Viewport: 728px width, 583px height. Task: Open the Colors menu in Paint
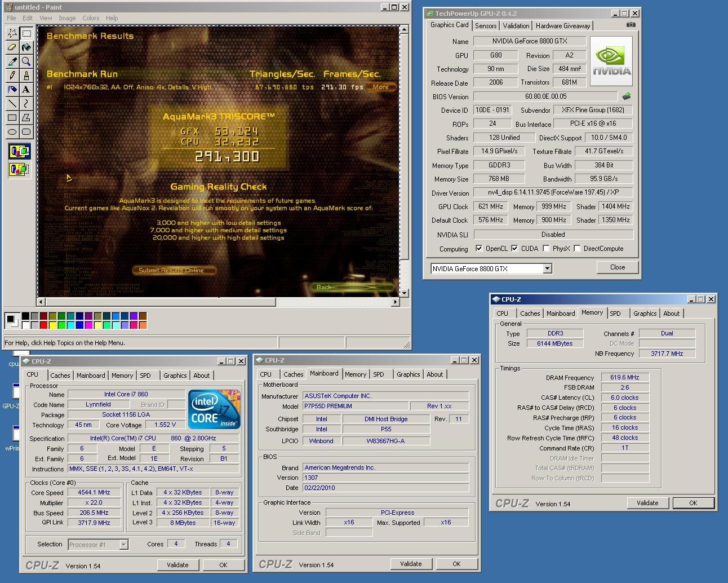pos(91,18)
